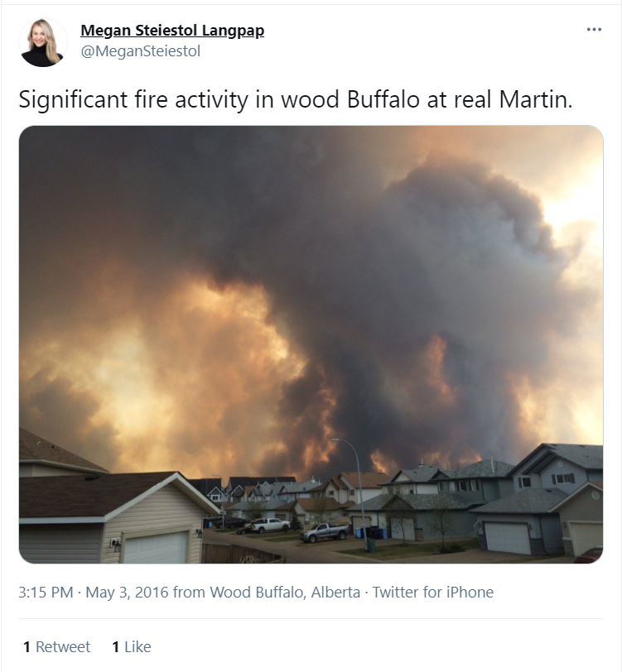Open the Megan Steiestol Langpap display name link

click(x=172, y=31)
